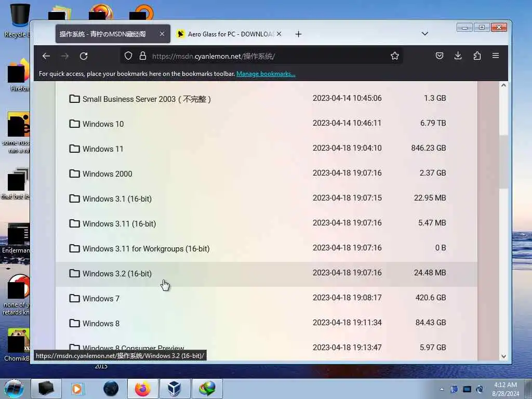Open the Windows 7 folder
Screen dimensions: 532x399
point(101,299)
